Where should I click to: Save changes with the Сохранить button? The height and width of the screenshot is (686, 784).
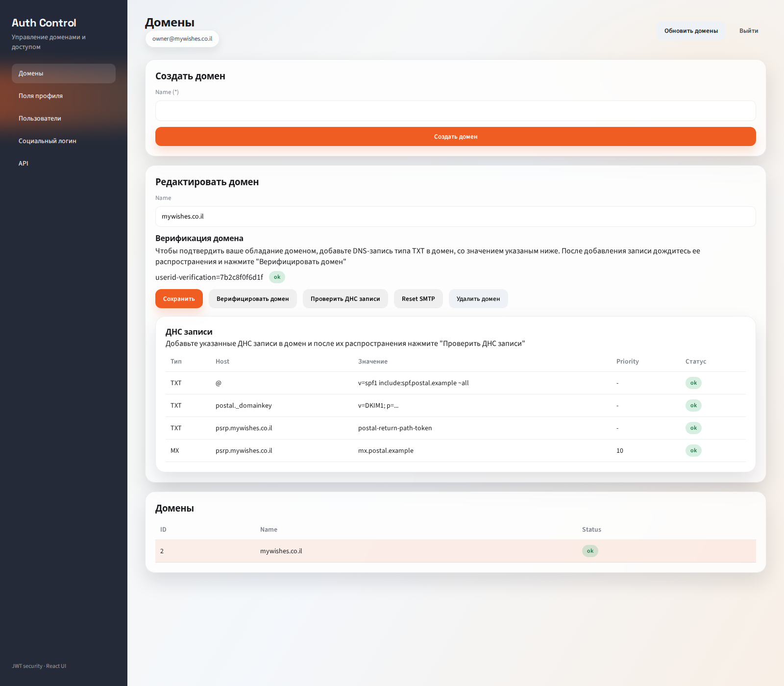[x=179, y=299]
